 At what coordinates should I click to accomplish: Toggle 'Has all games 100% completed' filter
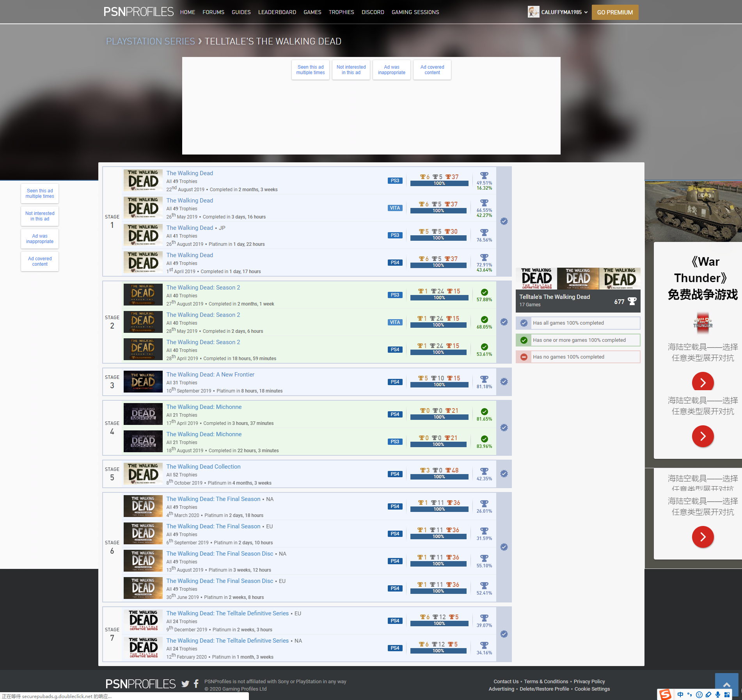(x=578, y=323)
